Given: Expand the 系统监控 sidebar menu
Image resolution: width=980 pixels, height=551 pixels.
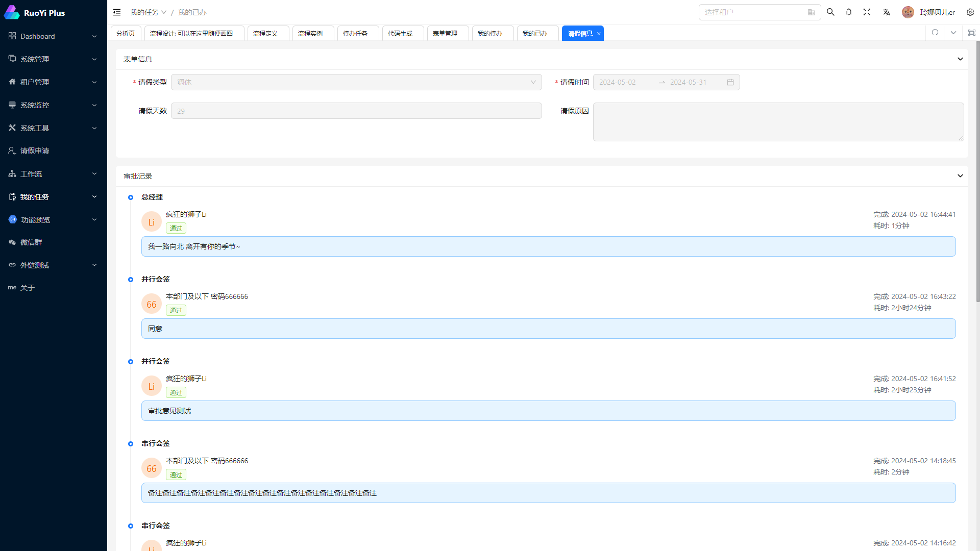Looking at the screenshot, I should (94, 105).
